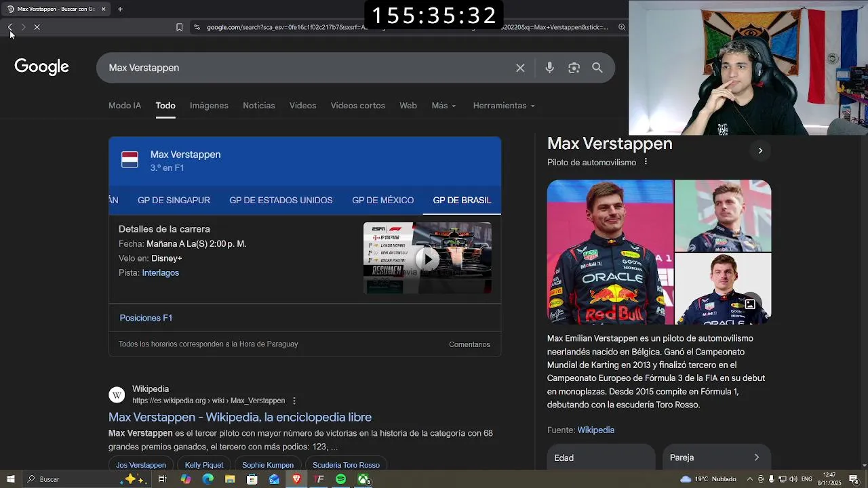Select the GP DE BRASIL tab
The width and height of the screenshot is (868, 488).
point(462,200)
